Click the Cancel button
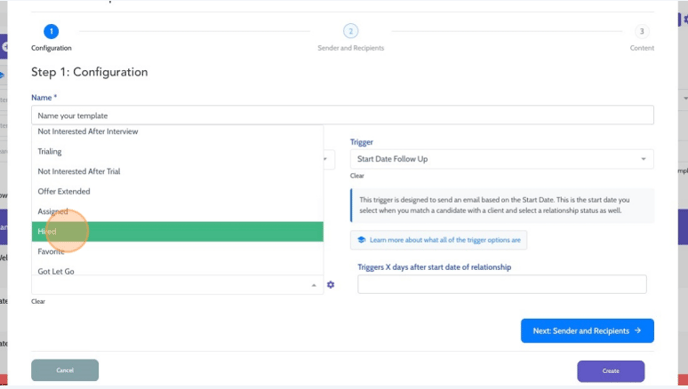 pyautogui.click(x=65, y=370)
